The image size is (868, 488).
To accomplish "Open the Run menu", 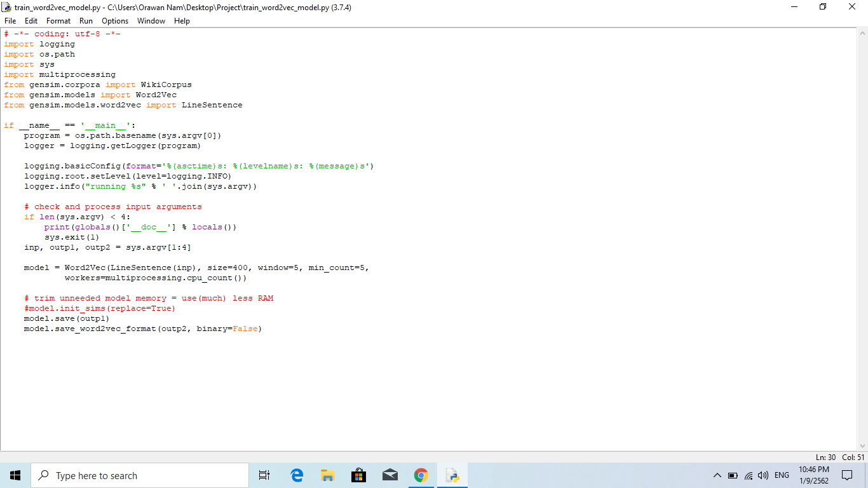I will [86, 20].
